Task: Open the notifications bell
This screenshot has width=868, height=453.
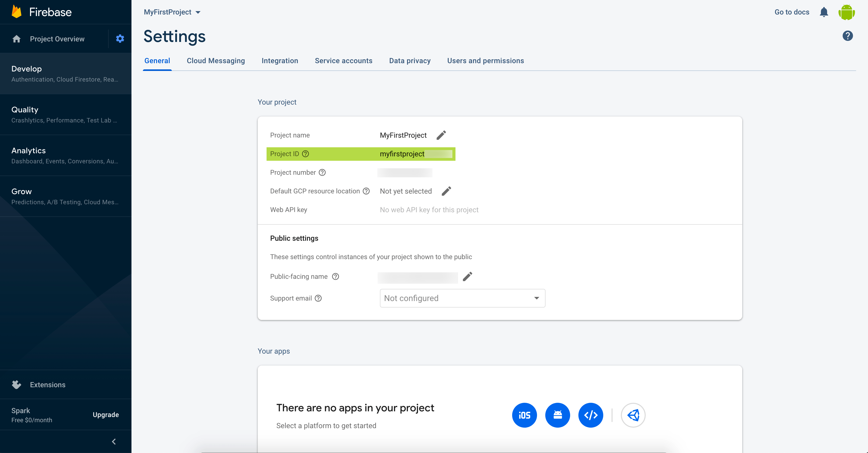Action: 824,12
